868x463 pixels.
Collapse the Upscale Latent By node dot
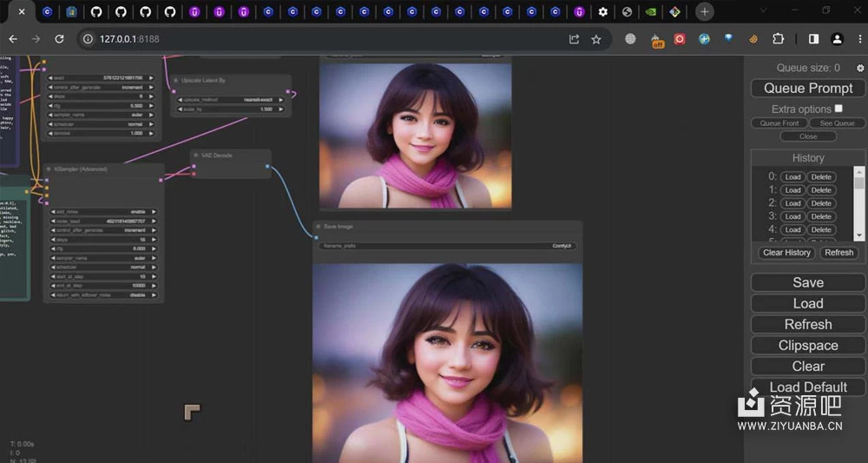pos(176,80)
